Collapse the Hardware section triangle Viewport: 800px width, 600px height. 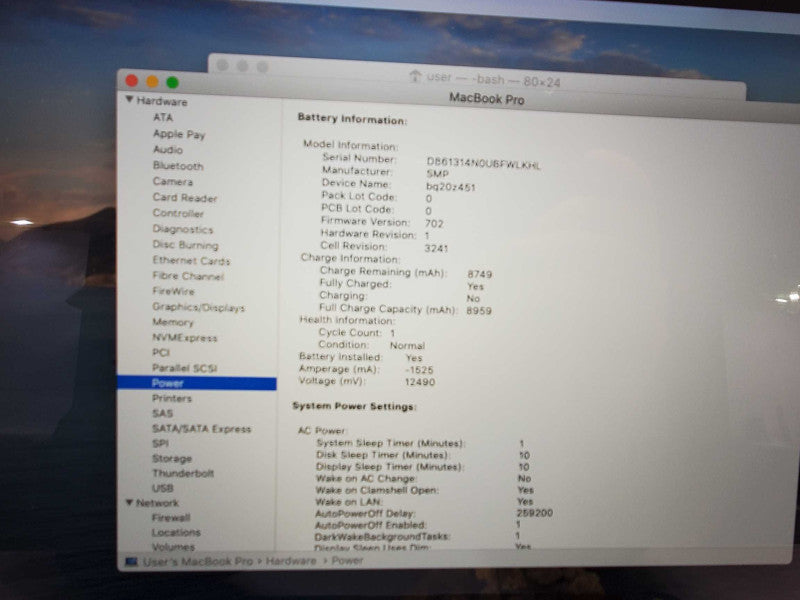coord(130,99)
